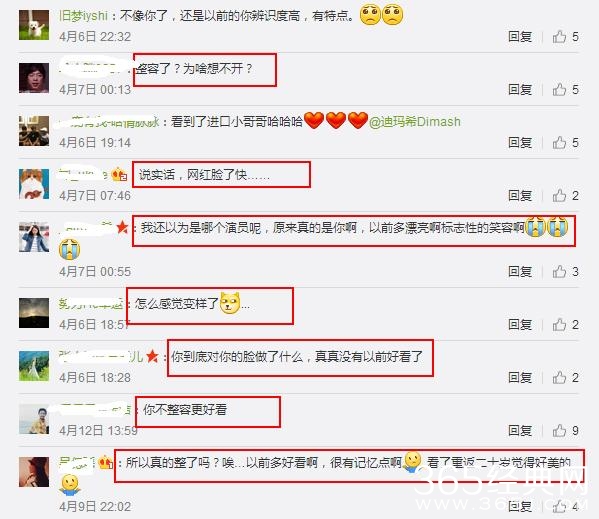The width and height of the screenshot is (599, 519).
Task: Reply to the 你不整容更好看 comment
Action: [x=520, y=431]
